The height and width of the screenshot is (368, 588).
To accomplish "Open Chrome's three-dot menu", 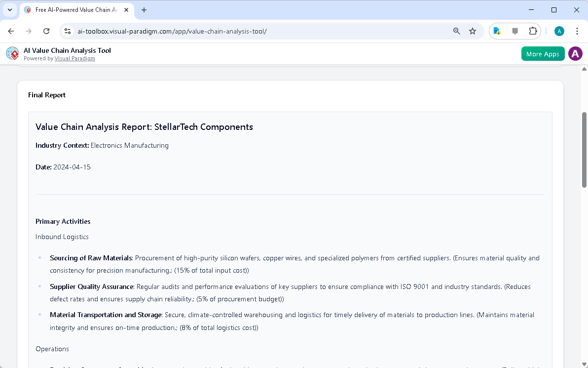I will click(577, 31).
